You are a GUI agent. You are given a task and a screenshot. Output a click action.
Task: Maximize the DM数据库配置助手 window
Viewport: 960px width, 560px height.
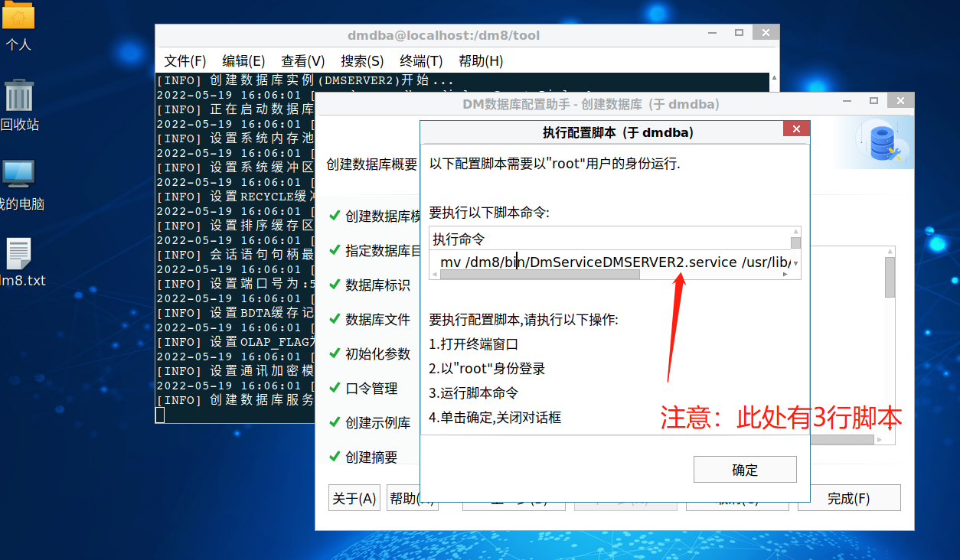click(874, 101)
